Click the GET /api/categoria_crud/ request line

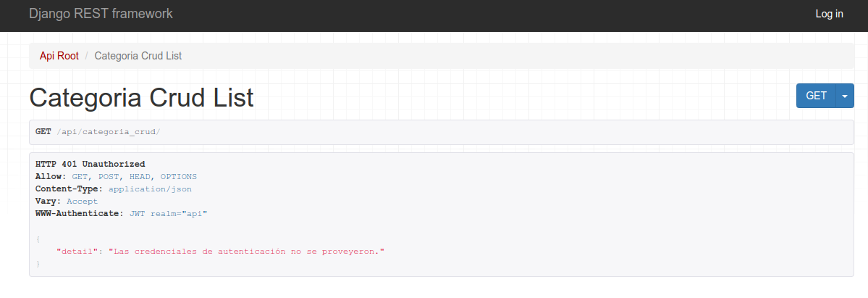coord(98,132)
